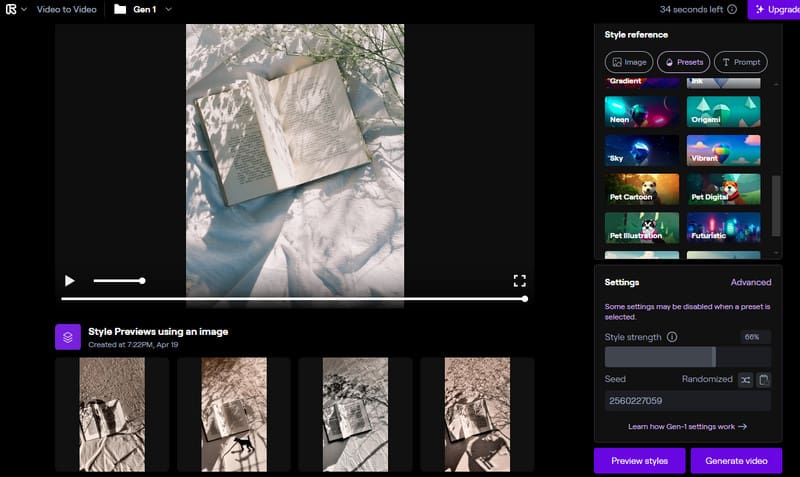Play the video preview
800x477 pixels.
pos(69,281)
